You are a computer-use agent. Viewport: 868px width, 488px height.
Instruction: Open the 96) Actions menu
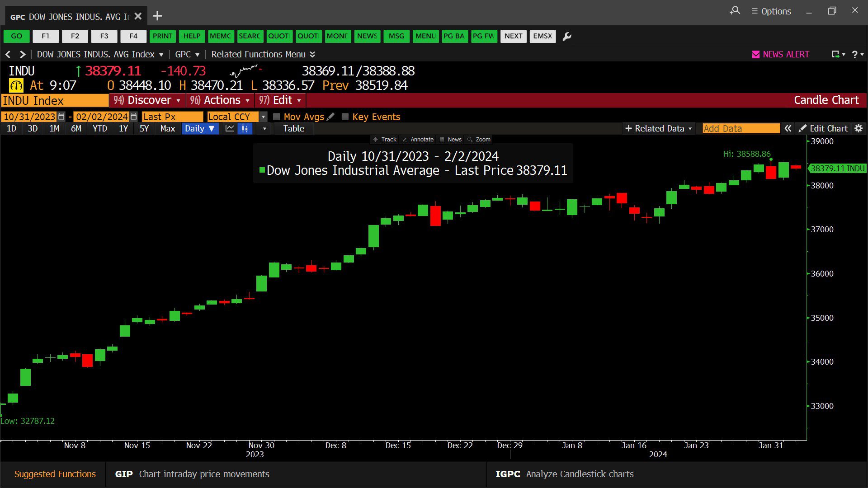coord(220,100)
